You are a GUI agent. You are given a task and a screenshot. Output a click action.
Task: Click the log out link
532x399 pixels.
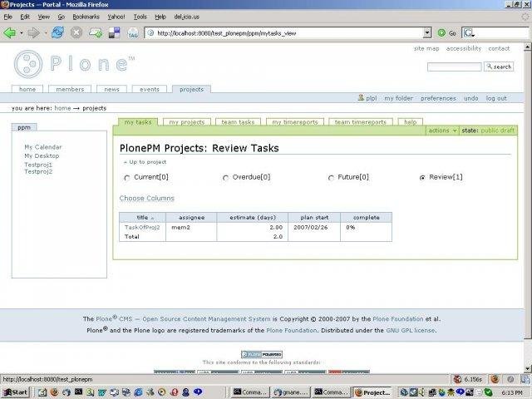point(496,98)
